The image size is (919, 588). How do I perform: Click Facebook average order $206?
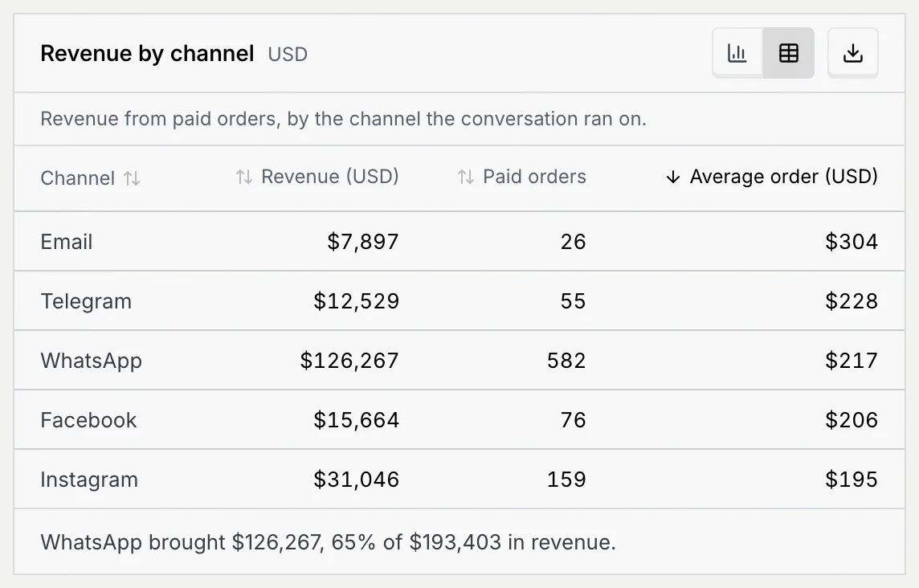(x=851, y=420)
